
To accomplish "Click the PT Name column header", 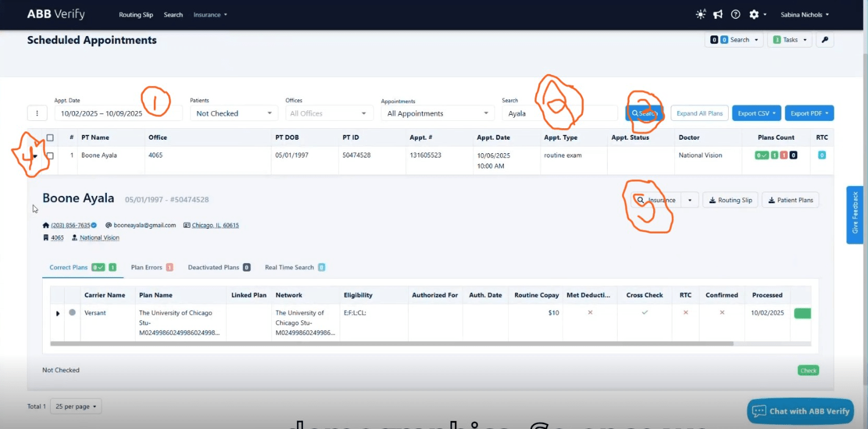I will 95,138.
